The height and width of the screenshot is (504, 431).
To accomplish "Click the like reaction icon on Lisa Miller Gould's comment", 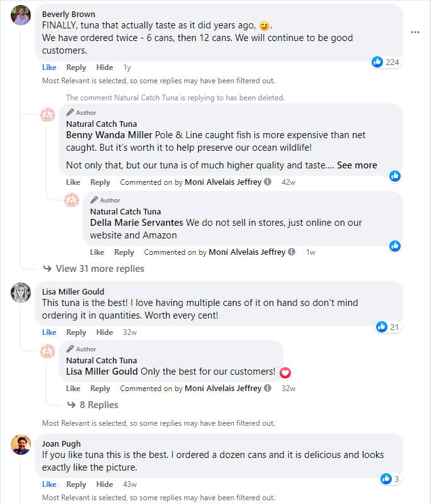I will [382, 327].
